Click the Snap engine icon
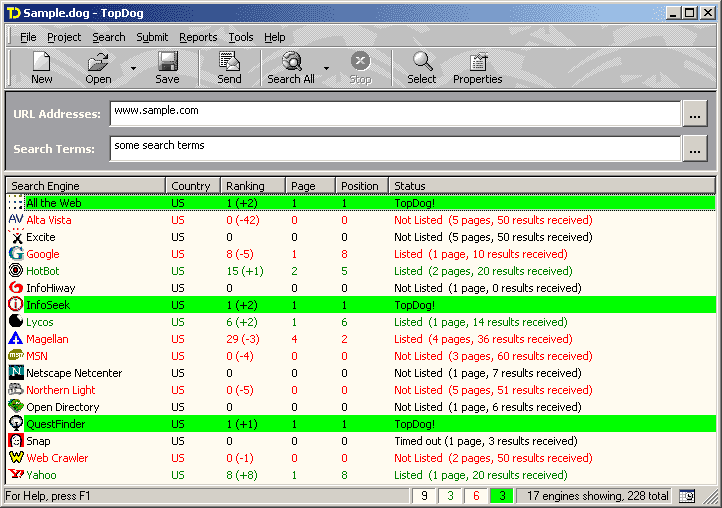 (16, 440)
